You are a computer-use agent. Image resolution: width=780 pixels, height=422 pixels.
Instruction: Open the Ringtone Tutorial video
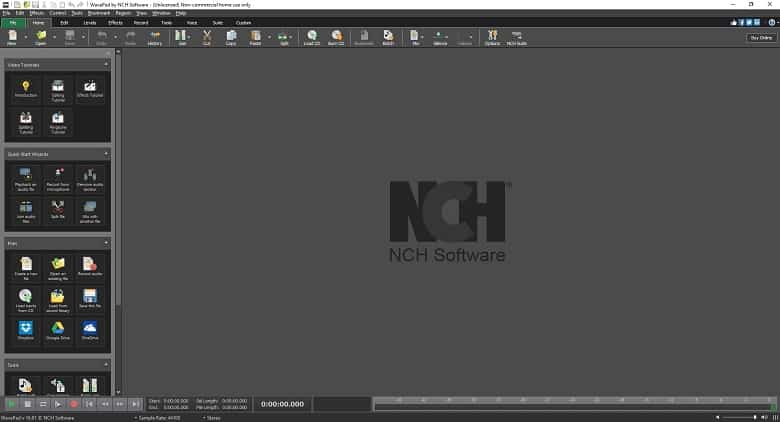(58, 122)
